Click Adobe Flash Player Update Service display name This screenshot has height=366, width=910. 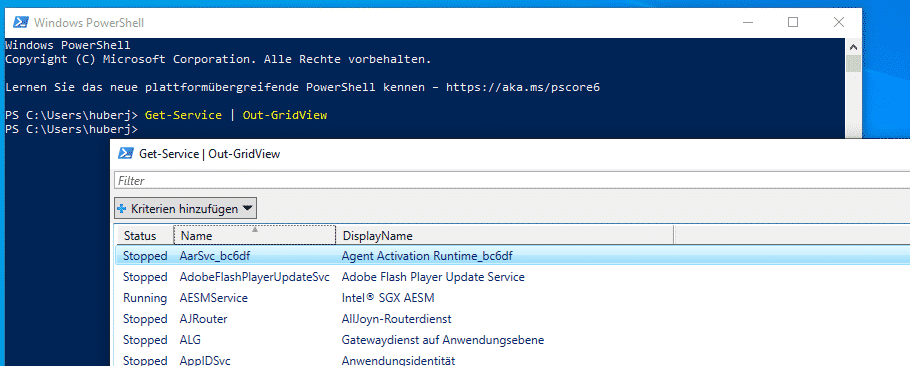(433, 277)
